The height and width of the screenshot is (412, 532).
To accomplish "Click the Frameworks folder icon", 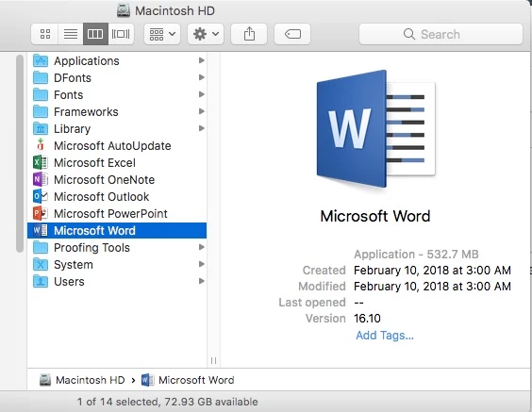I will (x=41, y=111).
